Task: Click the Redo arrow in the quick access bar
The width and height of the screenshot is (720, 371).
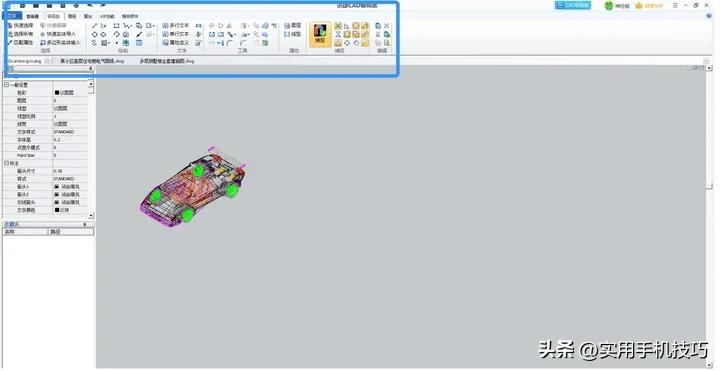Action: click(102, 5)
